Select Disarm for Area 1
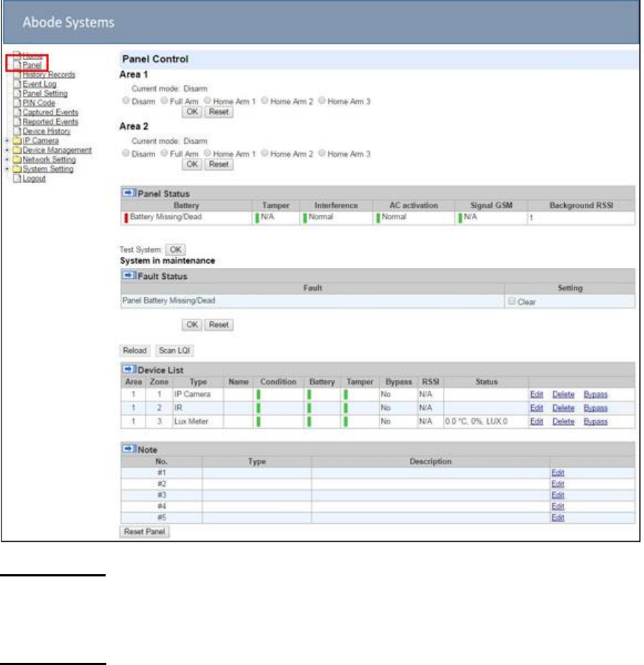Screen dimensions: 644x665 click(x=126, y=100)
